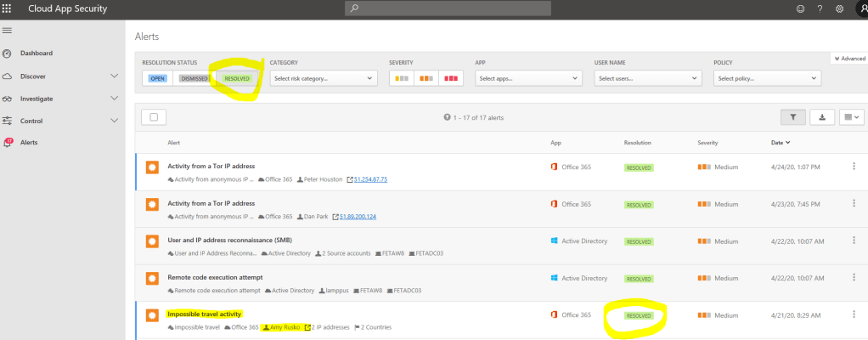Go to Dashboard in the sidebar
This screenshot has height=340, width=868.
[x=36, y=54]
